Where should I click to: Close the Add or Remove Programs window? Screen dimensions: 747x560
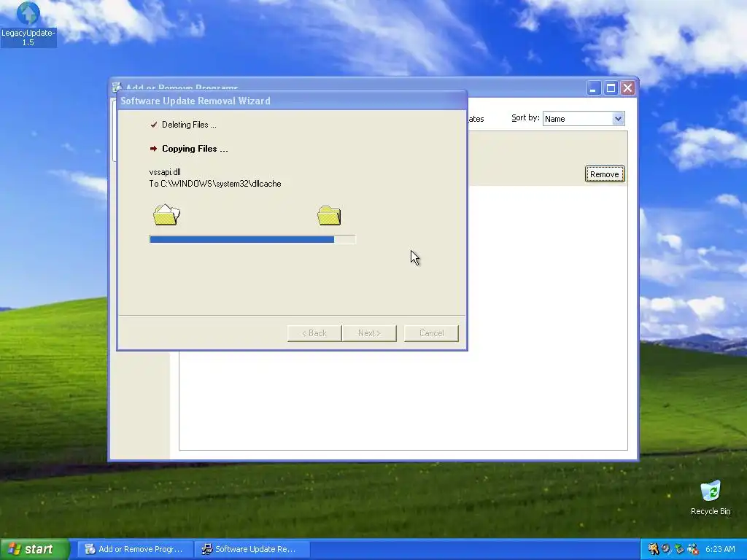[628, 88]
